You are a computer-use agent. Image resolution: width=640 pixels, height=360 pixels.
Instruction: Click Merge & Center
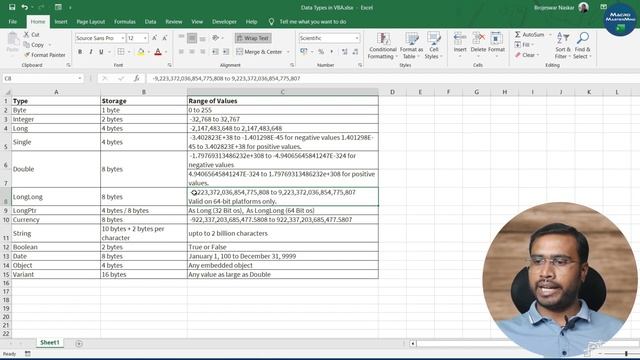tap(259, 52)
